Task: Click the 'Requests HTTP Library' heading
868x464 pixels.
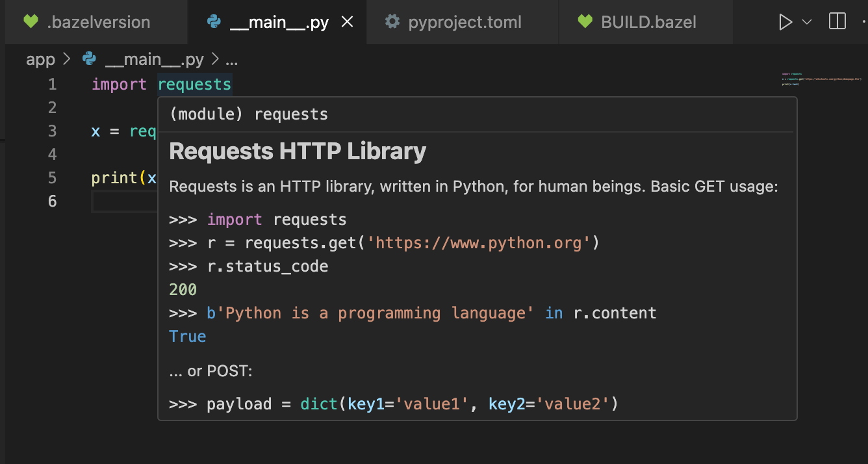Action: pyautogui.click(x=298, y=151)
